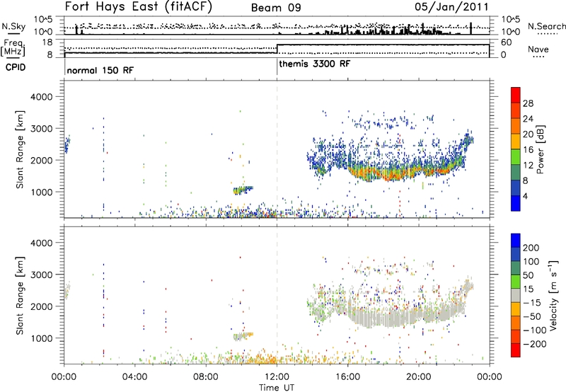
Task: Click the "50" tick on the Velocity color bar
Action: click(x=528, y=275)
